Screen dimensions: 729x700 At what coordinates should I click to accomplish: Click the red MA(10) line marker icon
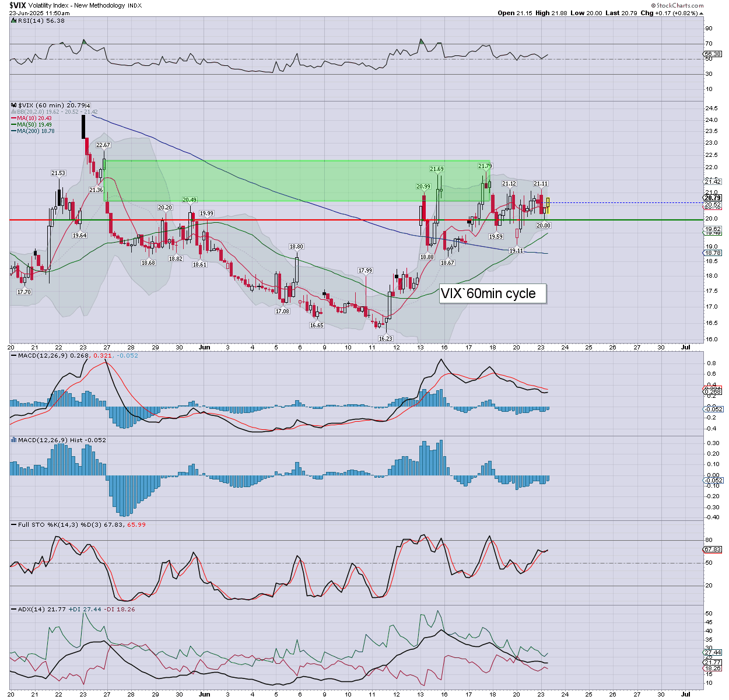[x=13, y=118]
